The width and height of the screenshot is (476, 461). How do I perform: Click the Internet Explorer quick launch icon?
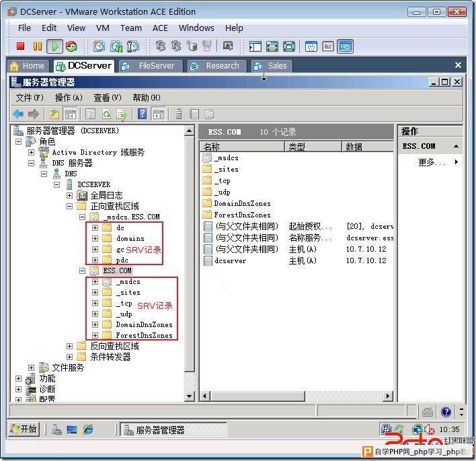(x=88, y=429)
